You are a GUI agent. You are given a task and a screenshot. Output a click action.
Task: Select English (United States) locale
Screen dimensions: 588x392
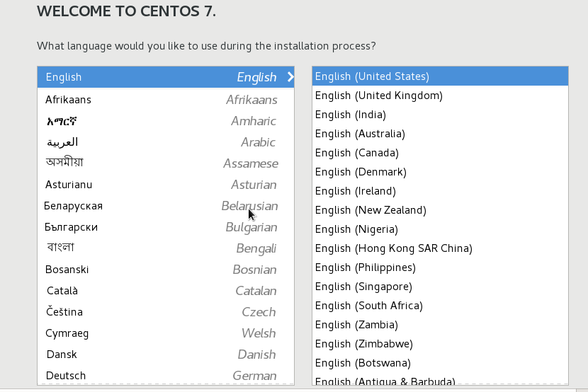[440, 76]
